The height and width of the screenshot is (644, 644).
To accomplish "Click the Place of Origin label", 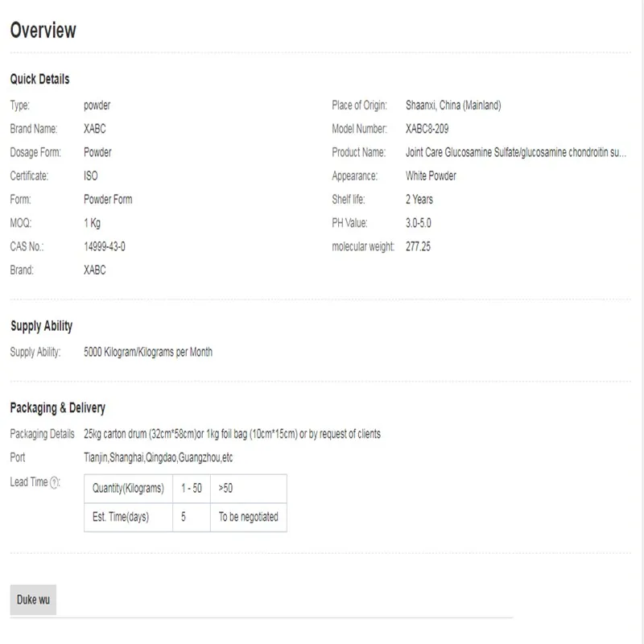I will 359,105.
